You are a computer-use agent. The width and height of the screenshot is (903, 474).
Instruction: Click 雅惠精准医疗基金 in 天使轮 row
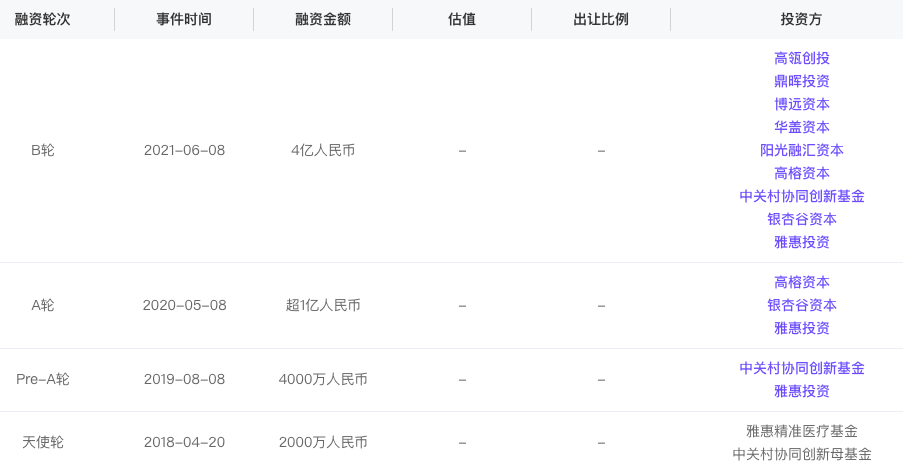click(801, 431)
